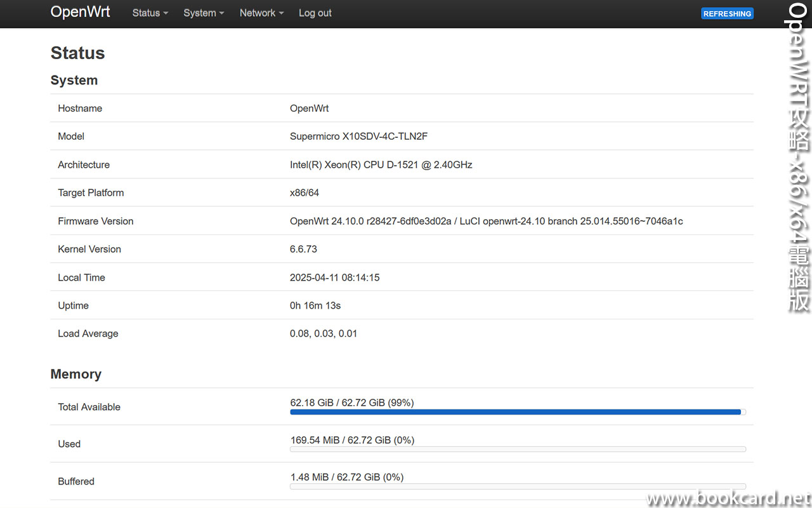Screen dimensions: 812x508
Task: Click the Local Time value
Action: coord(334,277)
